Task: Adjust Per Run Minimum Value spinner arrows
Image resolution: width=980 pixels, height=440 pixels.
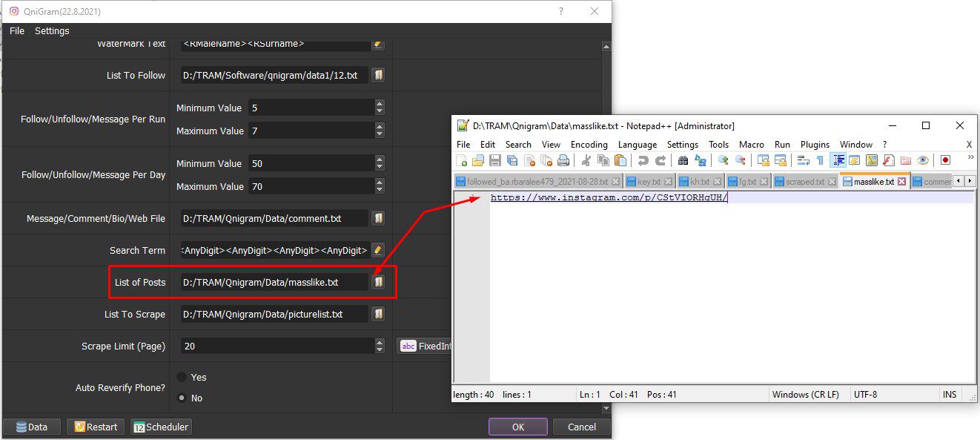Action: point(380,108)
